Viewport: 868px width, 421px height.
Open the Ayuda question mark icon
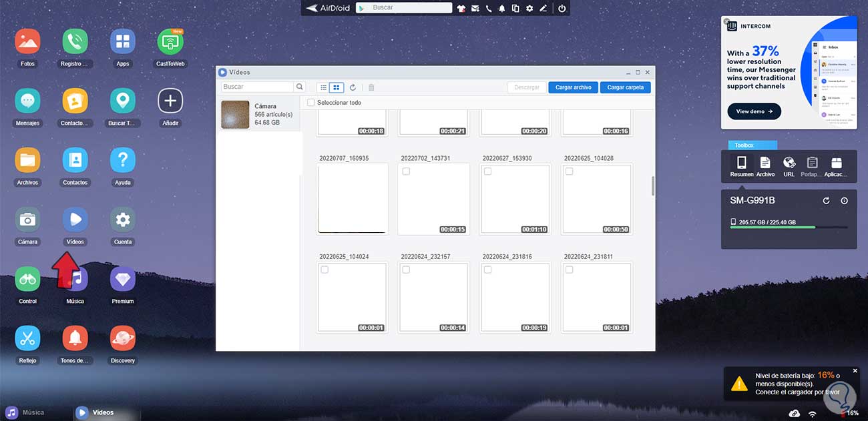(x=123, y=160)
